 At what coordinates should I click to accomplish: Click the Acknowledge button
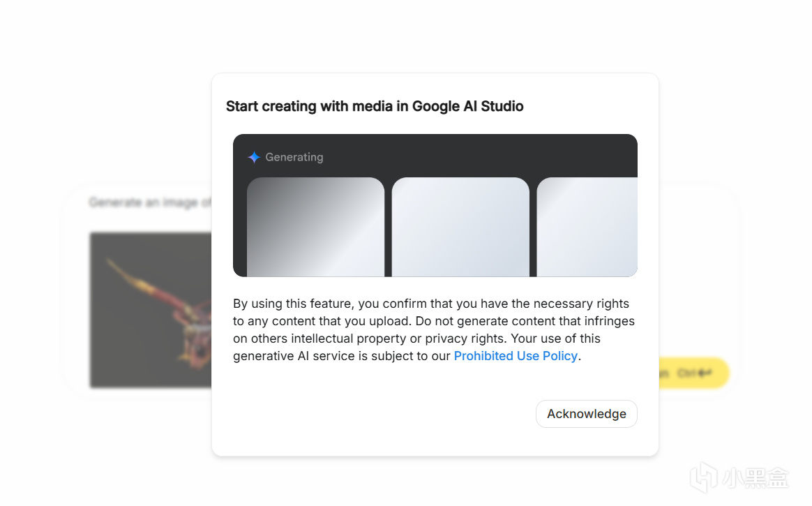(586, 414)
